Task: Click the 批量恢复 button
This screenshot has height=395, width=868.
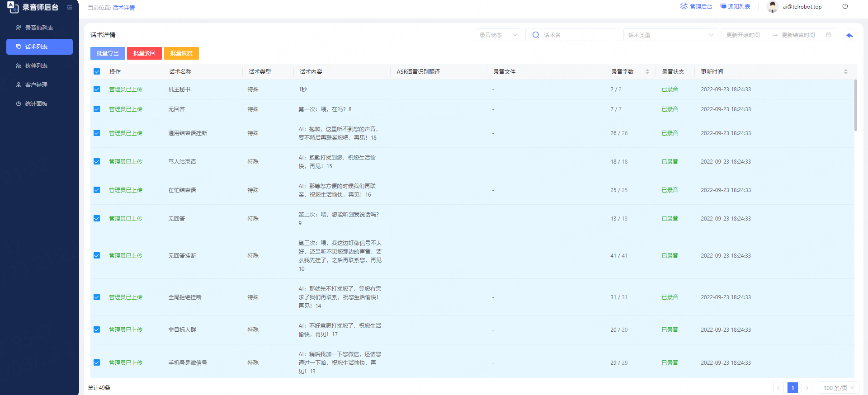Action: [181, 53]
